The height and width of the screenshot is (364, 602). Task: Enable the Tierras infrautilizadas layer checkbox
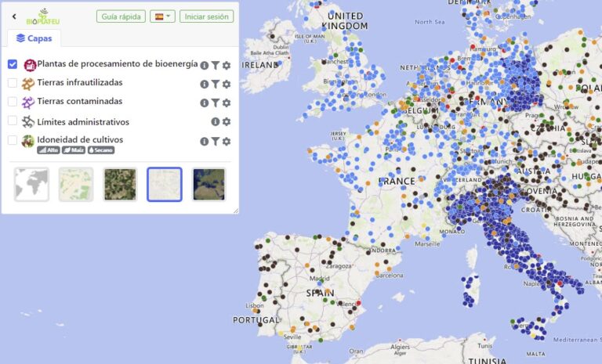pyautogui.click(x=13, y=83)
